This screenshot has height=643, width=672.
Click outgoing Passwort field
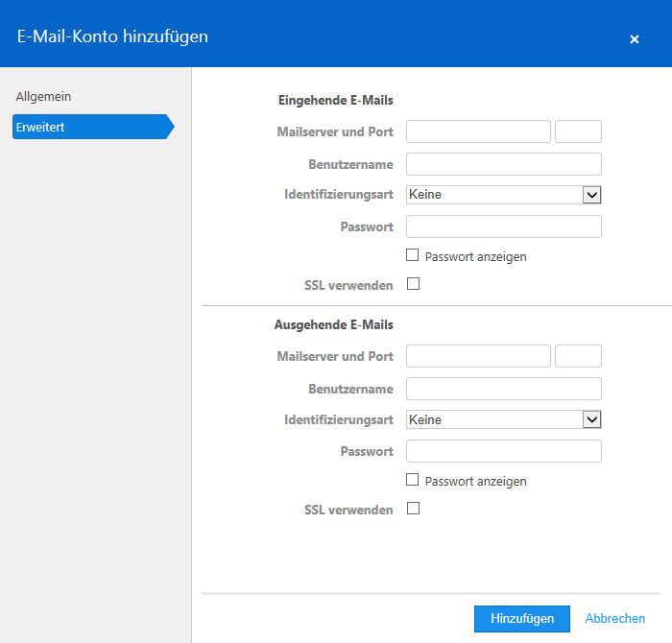504,451
